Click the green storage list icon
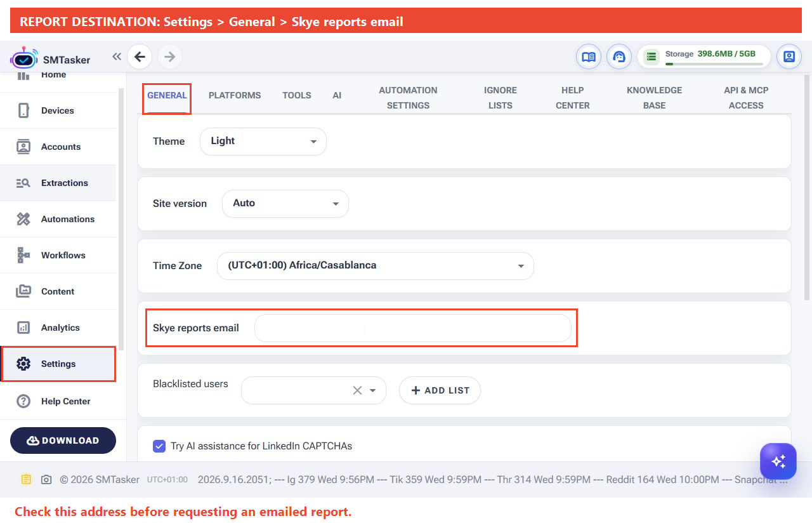Image resolution: width=812 pixels, height=523 pixels. point(651,56)
